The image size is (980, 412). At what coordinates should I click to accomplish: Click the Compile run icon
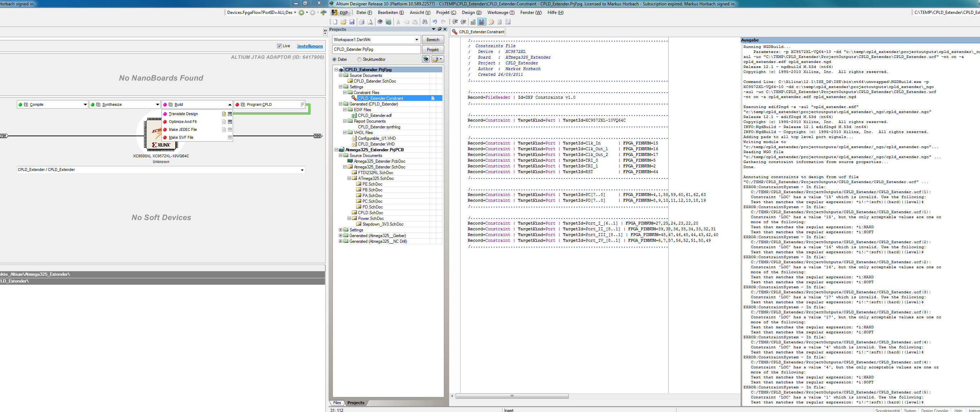(26, 104)
